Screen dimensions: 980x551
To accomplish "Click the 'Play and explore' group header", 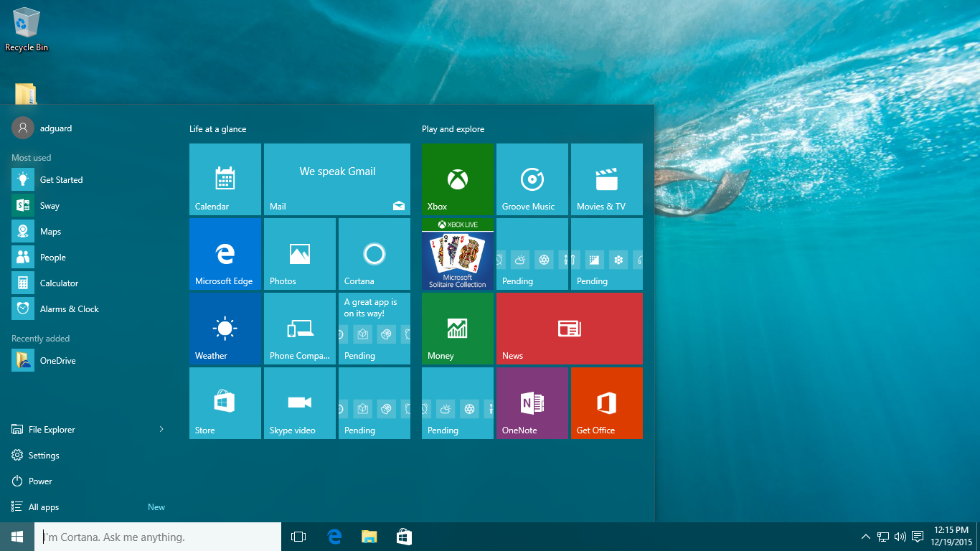I will pyautogui.click(x=453, y=129).
